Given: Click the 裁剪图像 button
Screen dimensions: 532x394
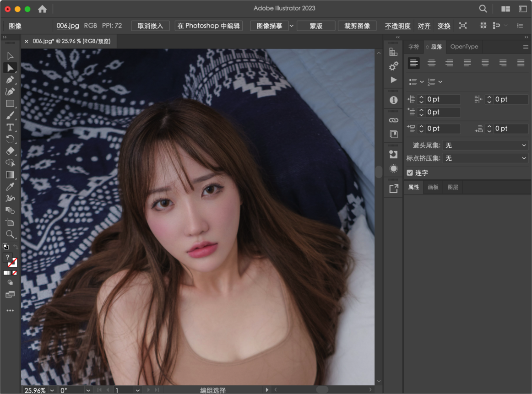Looking at the screenshot, I should 357,26.
